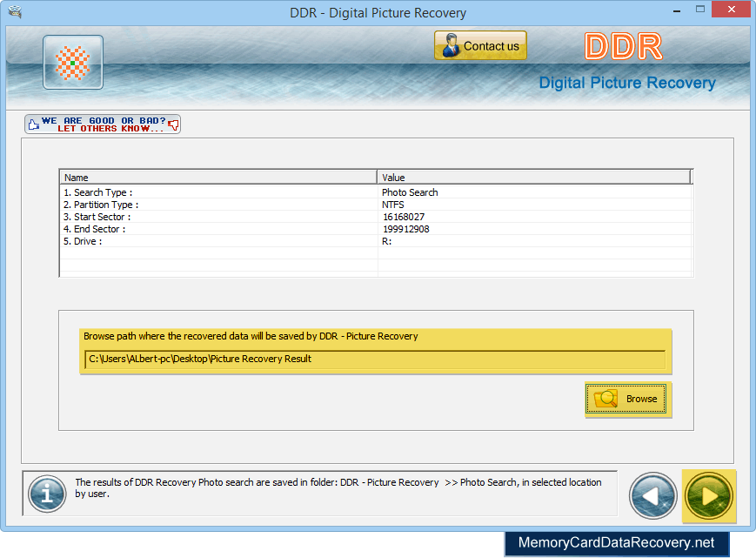
Task: Click the blue information icon
Action: [x=47, y=494]
